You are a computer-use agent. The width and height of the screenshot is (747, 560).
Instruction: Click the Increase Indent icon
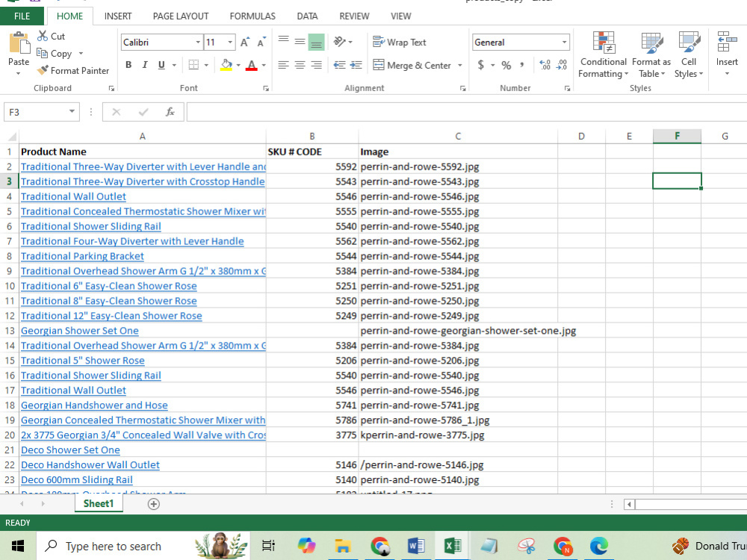pos(356,65)
